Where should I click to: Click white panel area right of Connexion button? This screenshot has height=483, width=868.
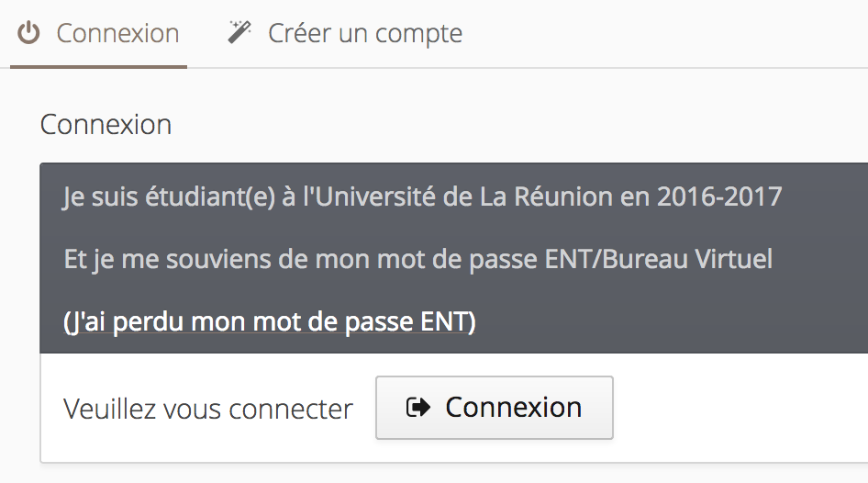736,408
